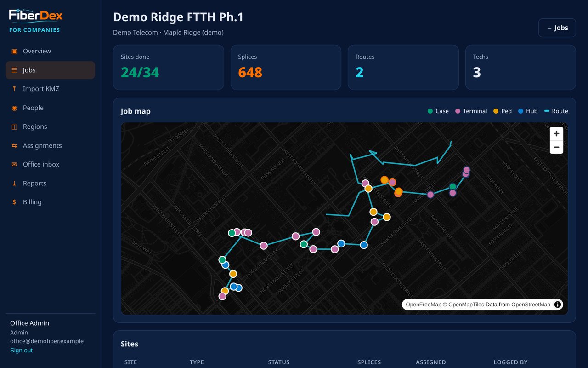The image size is (588, 368).
Task: Click the "Demo Ridge FTTH Ph.1" title
Action: (x=178, y=17)
